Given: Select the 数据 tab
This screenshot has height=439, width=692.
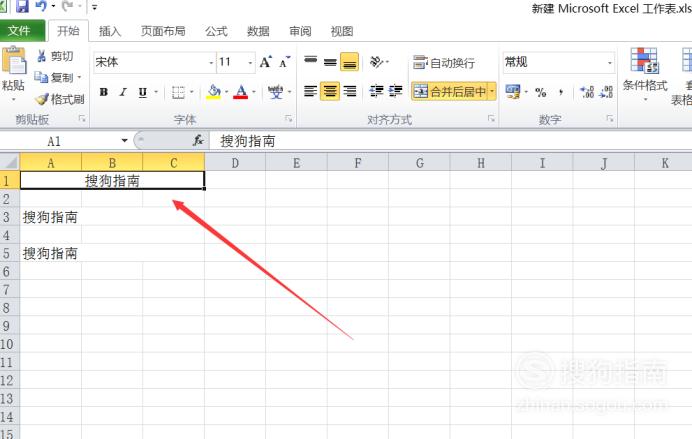Looking at the screenshot, I should (258, 31).
